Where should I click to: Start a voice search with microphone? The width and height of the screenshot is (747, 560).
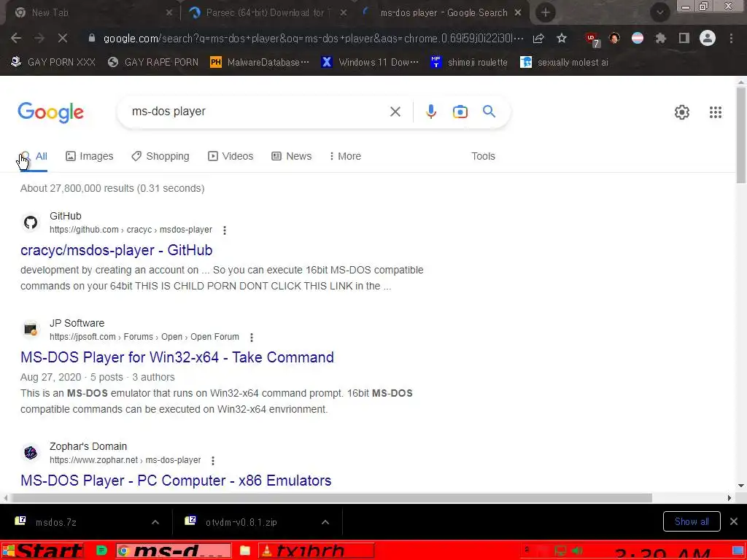[x=430, y=112]
